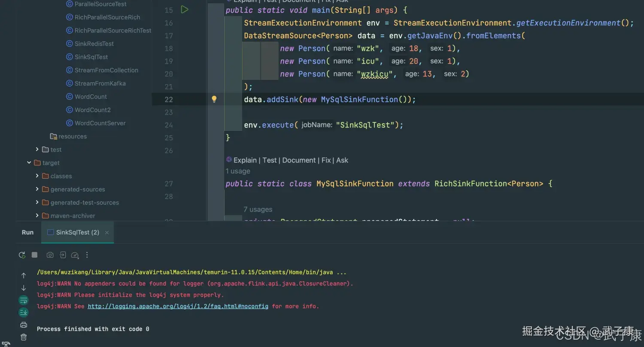Open ParallelSourceTest class in project tree
The height and width of the screenshot is (347, 644).
click(x=96, y=4)
